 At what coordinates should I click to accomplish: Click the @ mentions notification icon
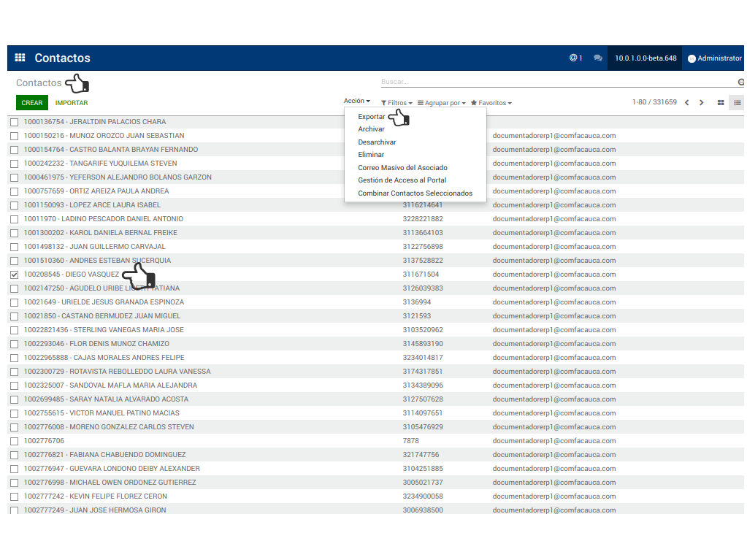pos(573,58)
